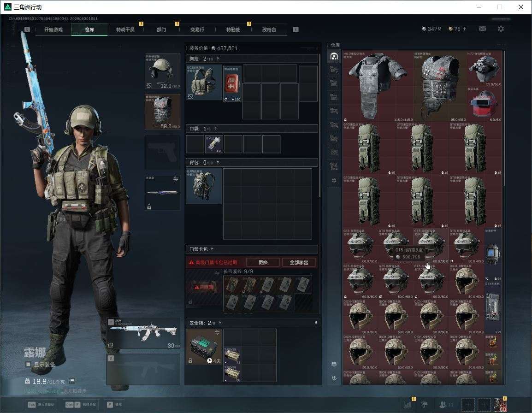Click the help icon beside 门禁卡包
Image resolution: width=532 pixels, height=413 pixels.
click(x=212, y=249)
